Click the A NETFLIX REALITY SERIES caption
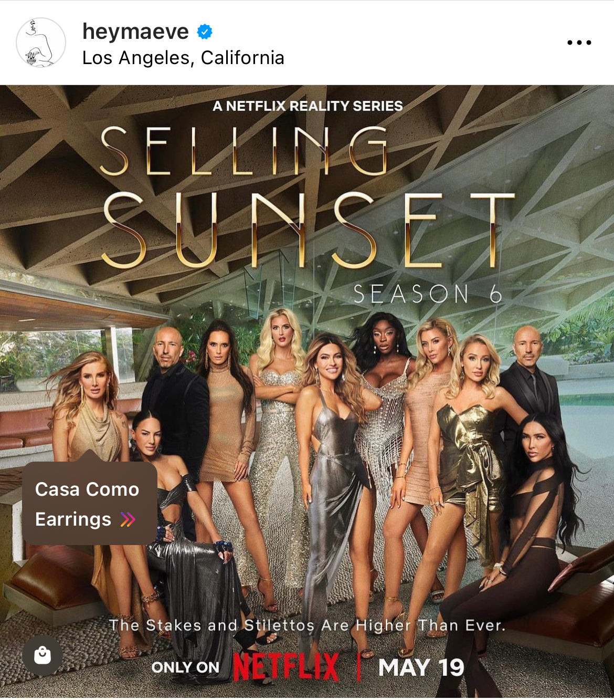Screen dimensions: 614x700 (308, 106)
